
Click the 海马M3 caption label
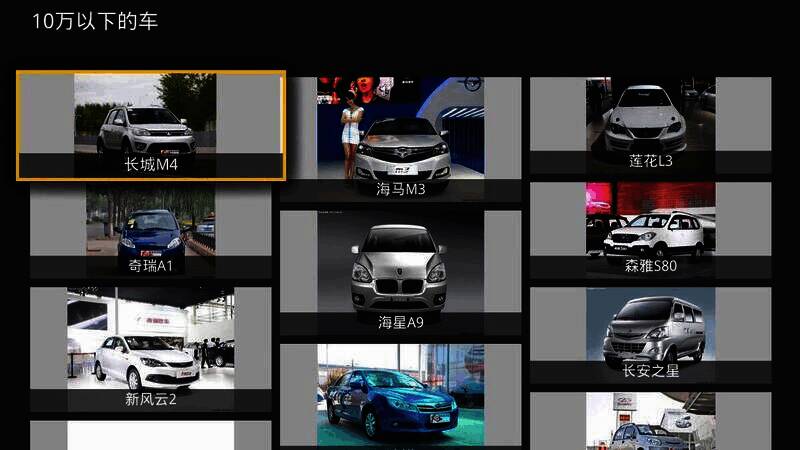coord(400,189)
